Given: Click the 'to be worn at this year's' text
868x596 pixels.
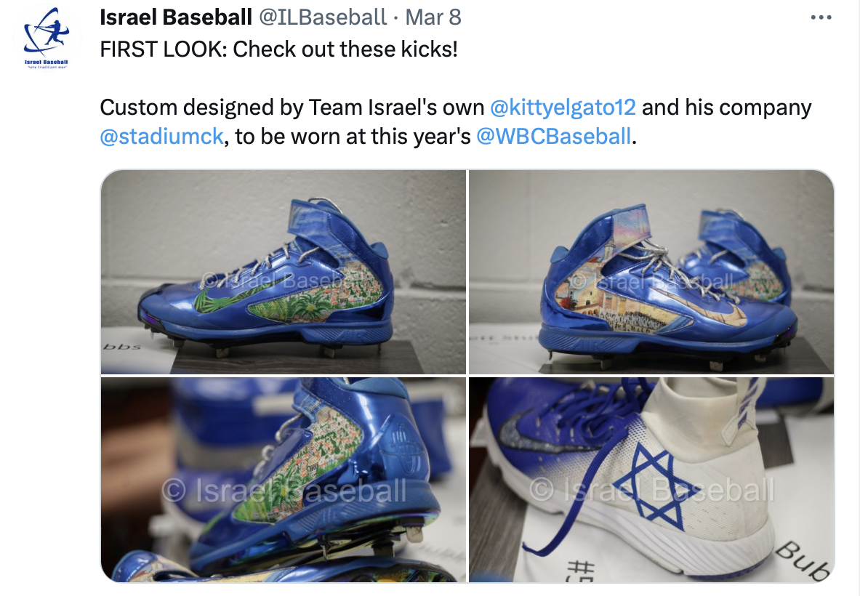Looking at the screenshot, I should (353, 136).
